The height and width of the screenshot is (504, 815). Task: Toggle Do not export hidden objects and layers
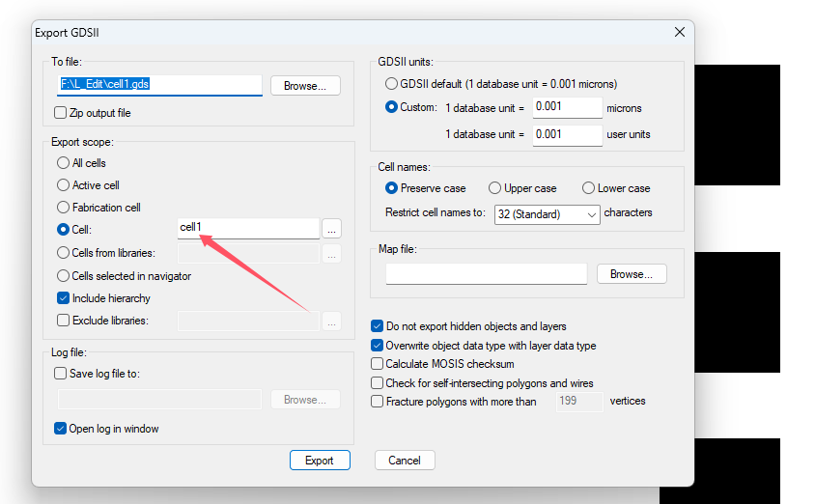(378, 326)
